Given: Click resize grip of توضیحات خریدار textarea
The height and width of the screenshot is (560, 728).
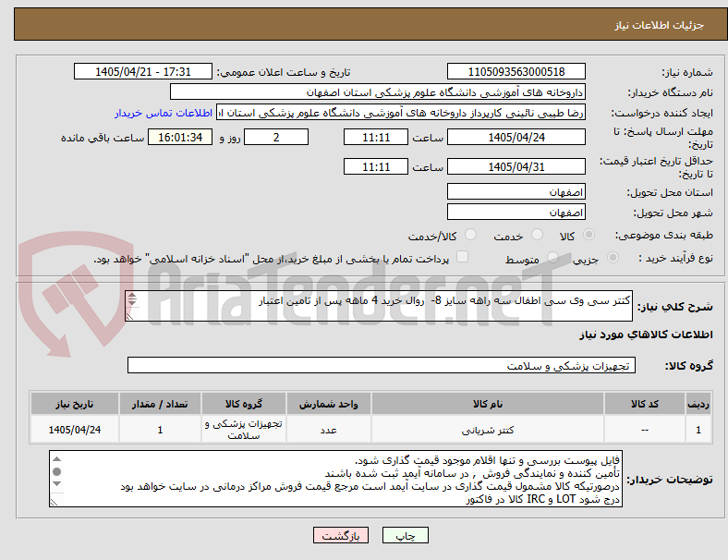Looking at the screenshot, I should point(55,502).
